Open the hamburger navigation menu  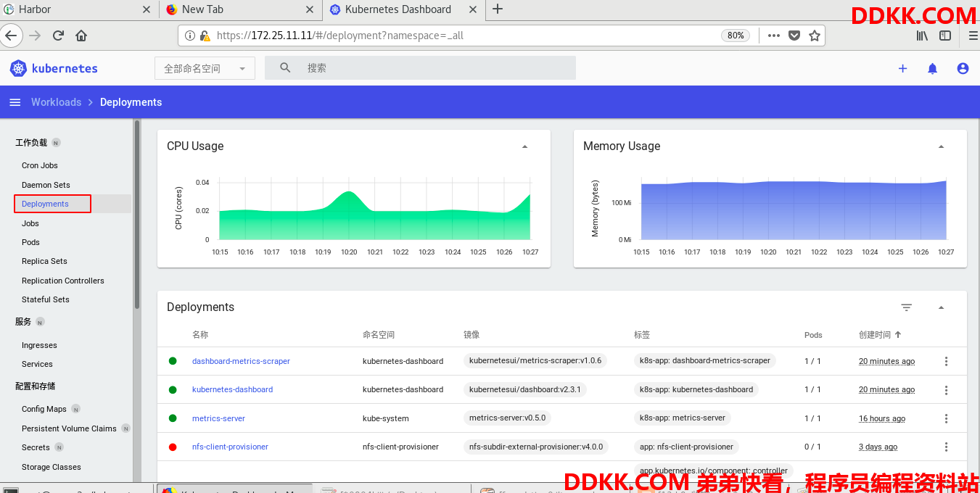point(15,102)
